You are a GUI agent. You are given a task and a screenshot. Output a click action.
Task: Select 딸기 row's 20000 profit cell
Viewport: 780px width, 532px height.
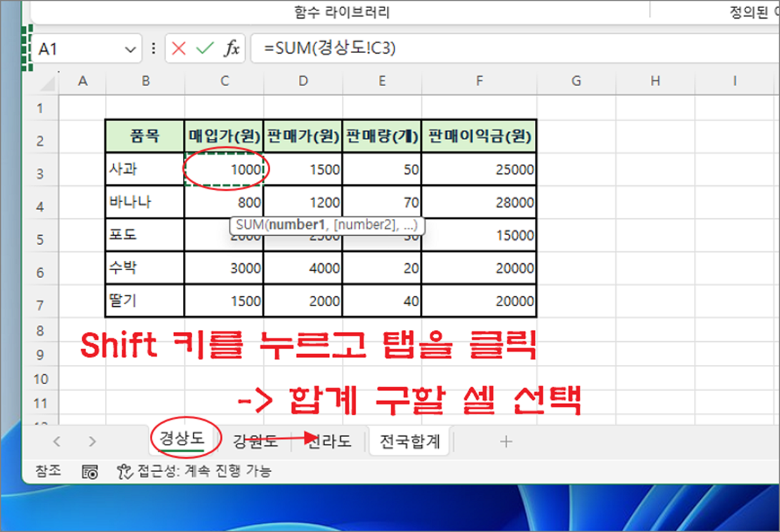[x=479, y=301]
